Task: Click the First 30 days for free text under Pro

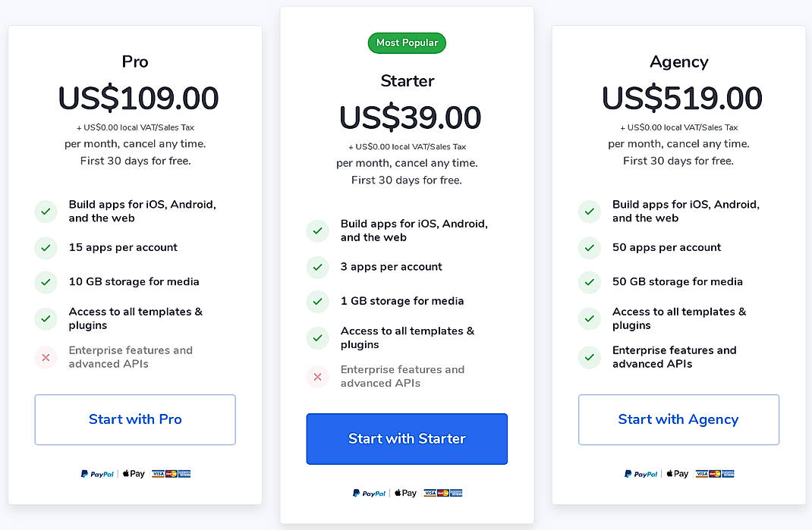Action: (134, 161)
